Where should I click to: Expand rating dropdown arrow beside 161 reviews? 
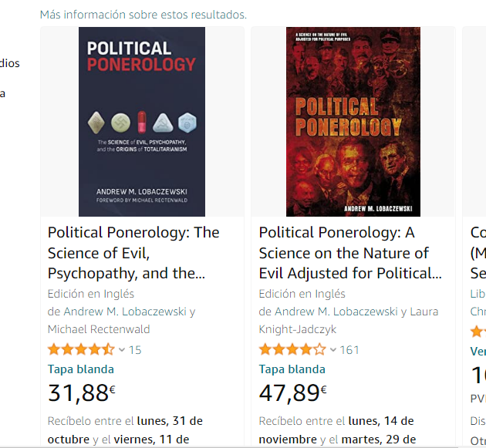point(333,350)
